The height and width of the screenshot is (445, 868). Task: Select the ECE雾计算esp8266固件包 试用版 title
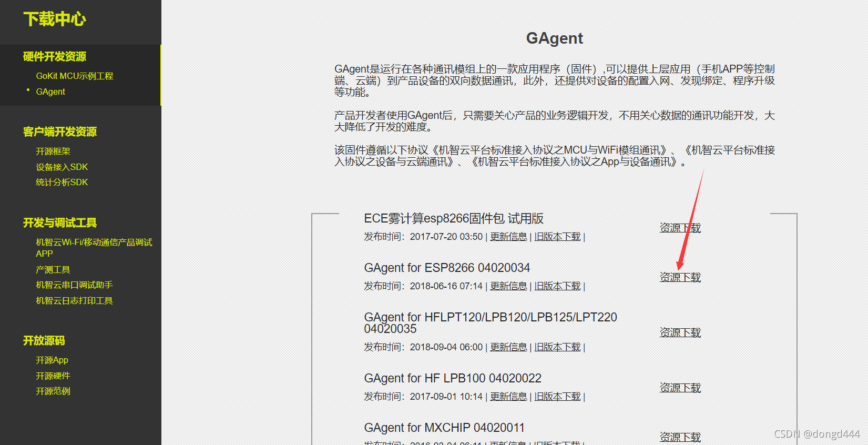454,218
